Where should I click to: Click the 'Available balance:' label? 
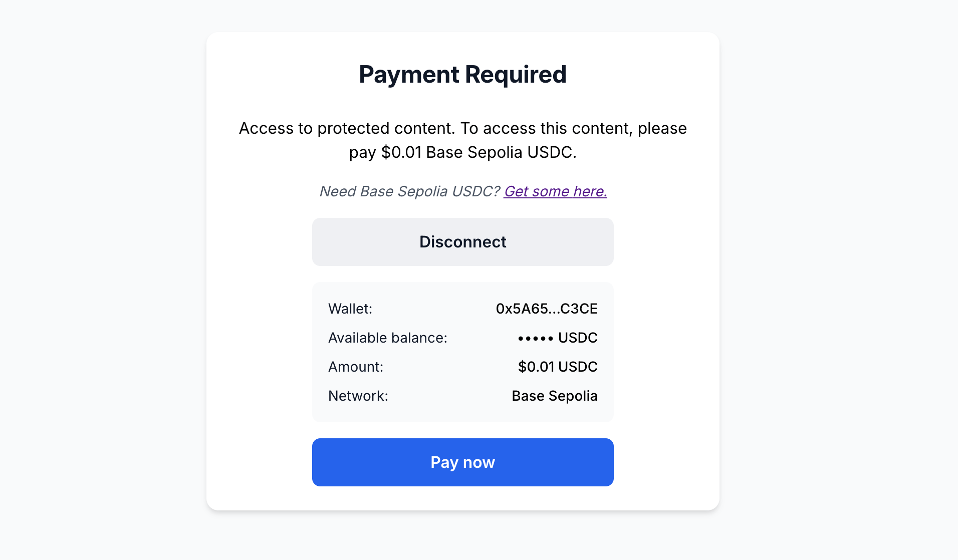[387, 338]
